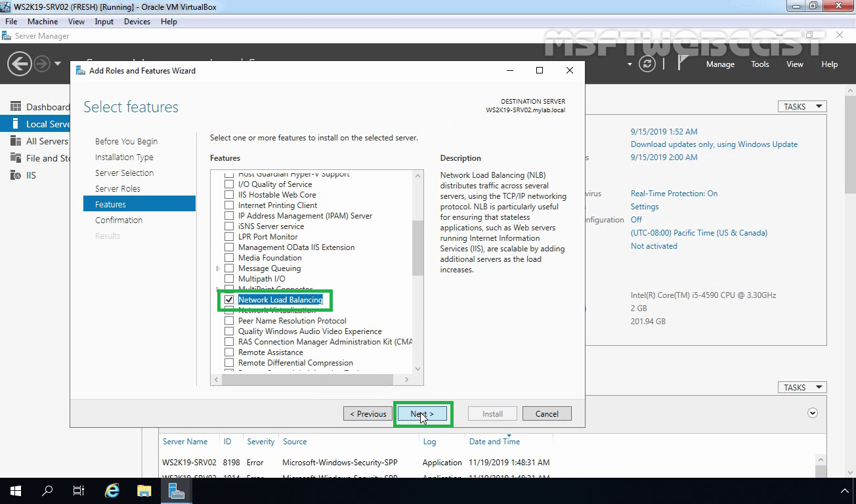Collapse the events section with its chevron
856x504 pixels.
[x=812, y=412]
